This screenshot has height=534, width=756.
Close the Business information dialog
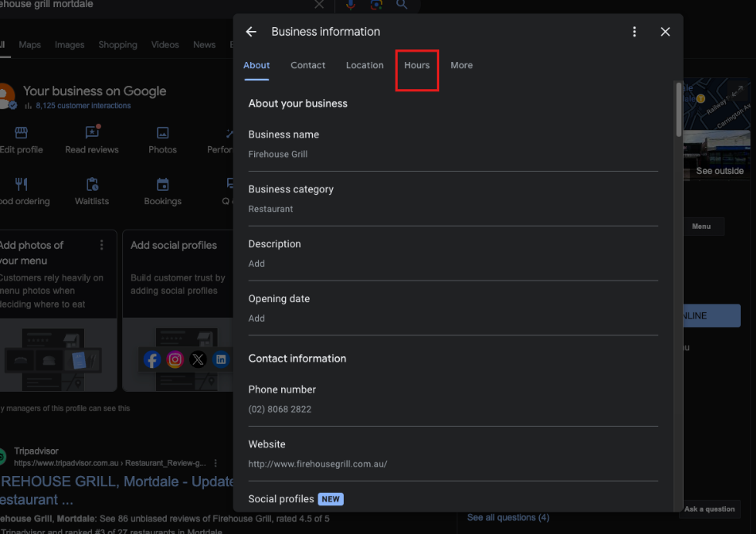[665, 32]
